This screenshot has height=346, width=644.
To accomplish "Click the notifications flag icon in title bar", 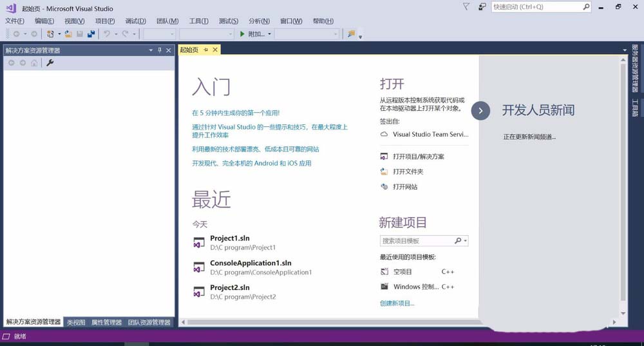I will (466, 6).
